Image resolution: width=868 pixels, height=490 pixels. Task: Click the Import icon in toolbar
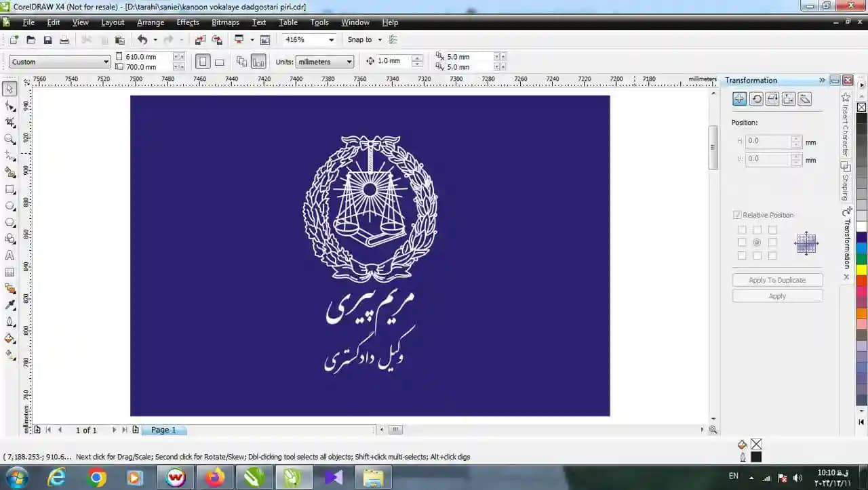click(201, 40)
